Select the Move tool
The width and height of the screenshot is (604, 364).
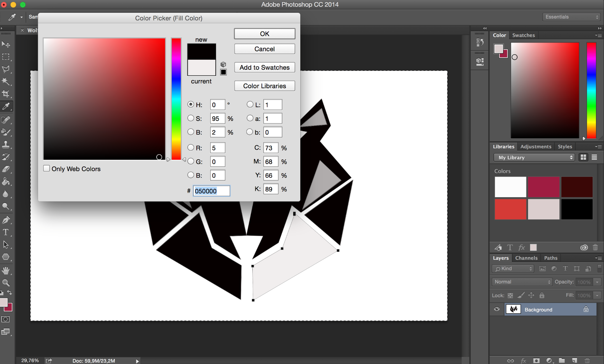click(x=6, y=44)
